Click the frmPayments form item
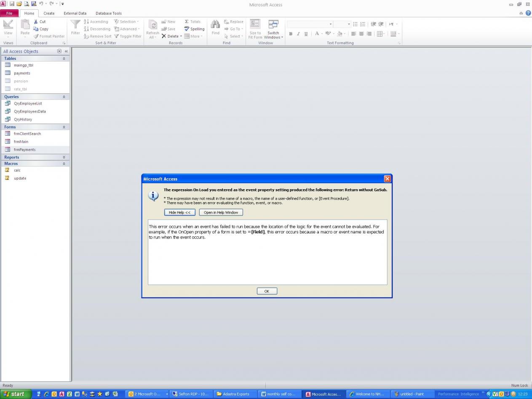Viewport: 532px width, 399px height. 35,150
